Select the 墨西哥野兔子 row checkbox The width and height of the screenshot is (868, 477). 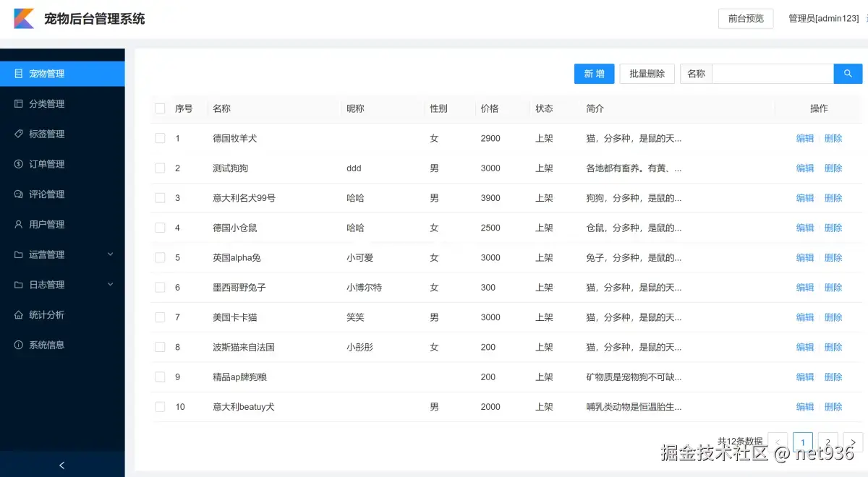[160, 288]
